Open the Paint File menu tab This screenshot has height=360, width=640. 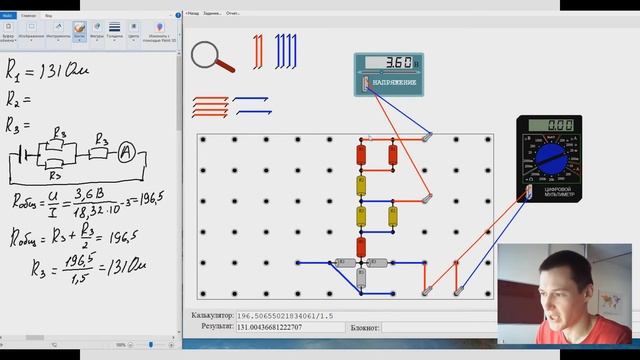point(8,16)
